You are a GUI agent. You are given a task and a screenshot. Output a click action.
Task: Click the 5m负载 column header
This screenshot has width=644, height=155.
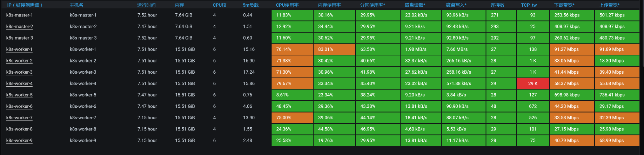pos(250,5)
